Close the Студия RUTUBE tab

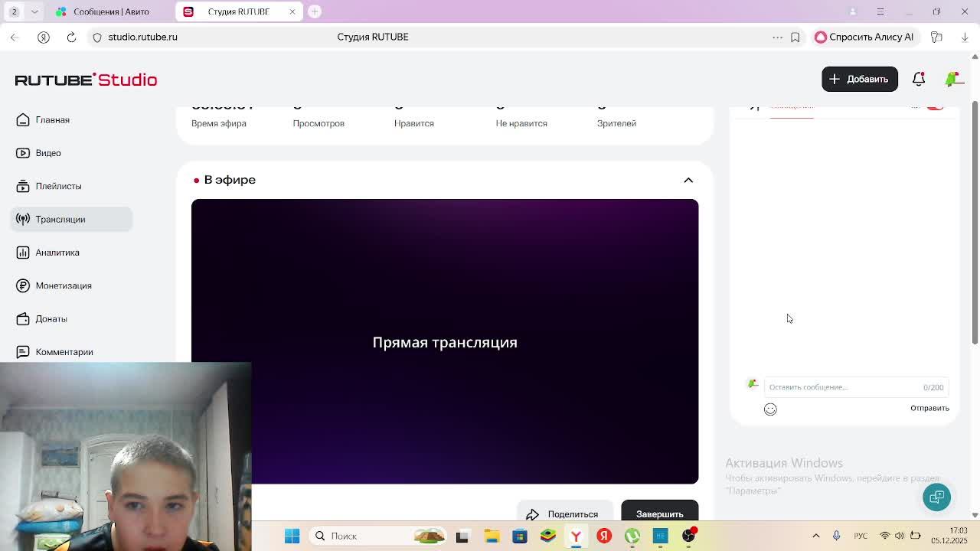pos(292,11)
